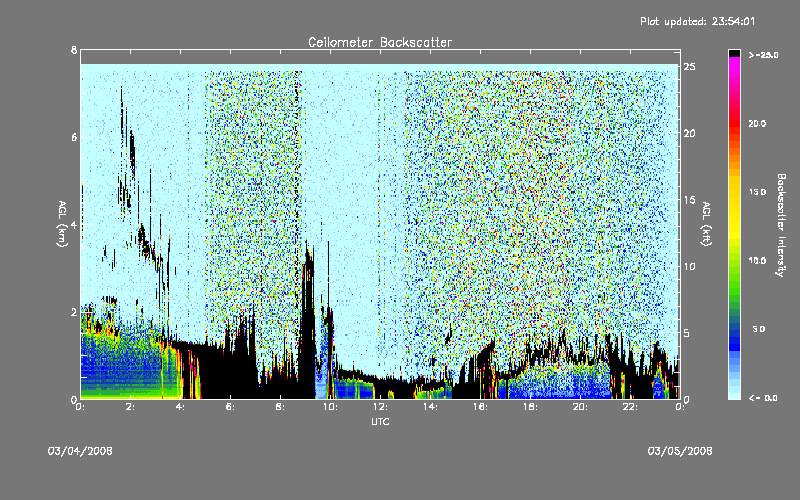The width and height of the screenshot is (800, 500).
Task: Click the '5.0' colorbar value
Action: [759, 329]
